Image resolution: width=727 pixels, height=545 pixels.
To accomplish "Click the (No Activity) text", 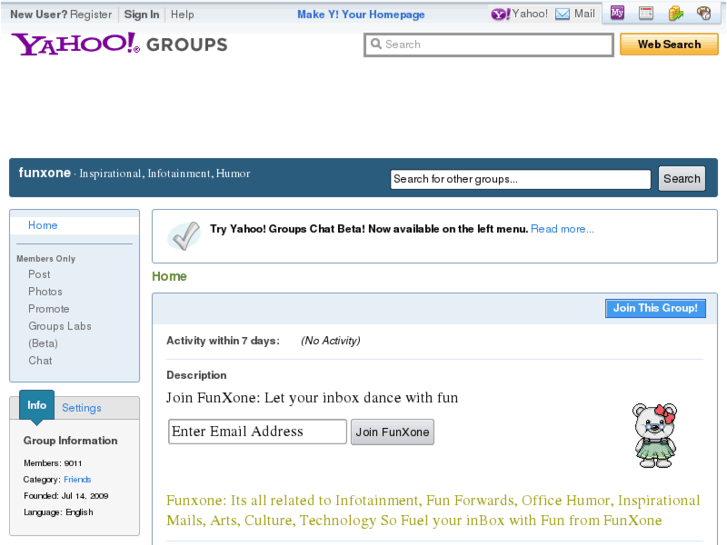I will point(331,341).
